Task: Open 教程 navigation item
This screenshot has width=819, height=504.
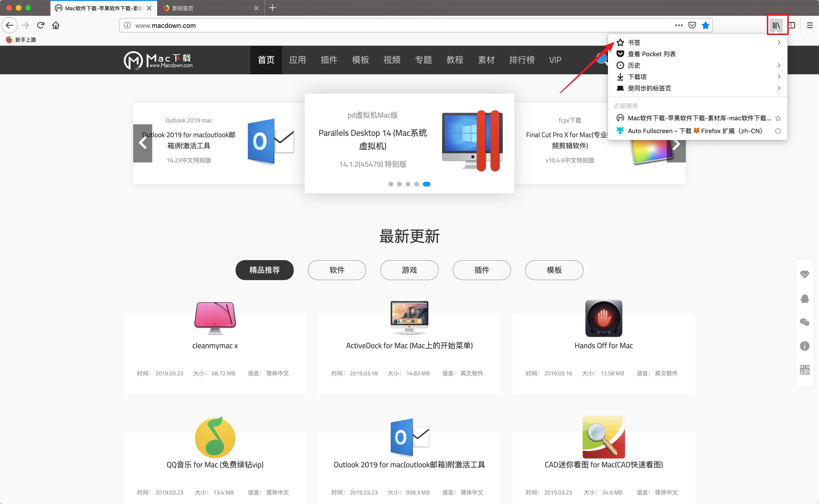Action: 455,60
